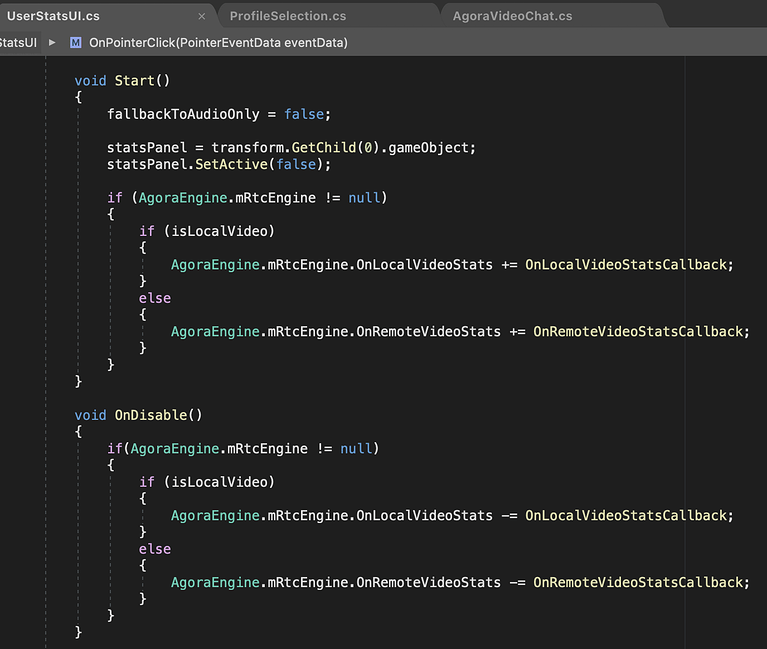Viewport: 767px width, 649px height.
Task: Click OnLocalVideoStatsCallback in the Start method
Action: coord(626,265)
